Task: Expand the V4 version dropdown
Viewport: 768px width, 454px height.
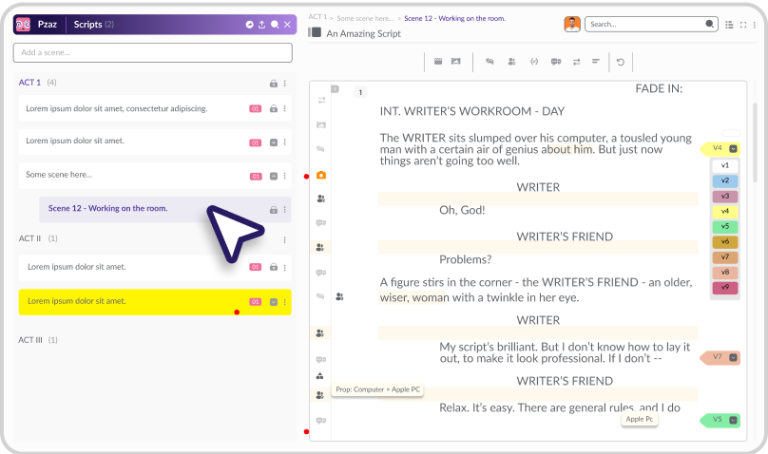Action: tap(733, 148)
